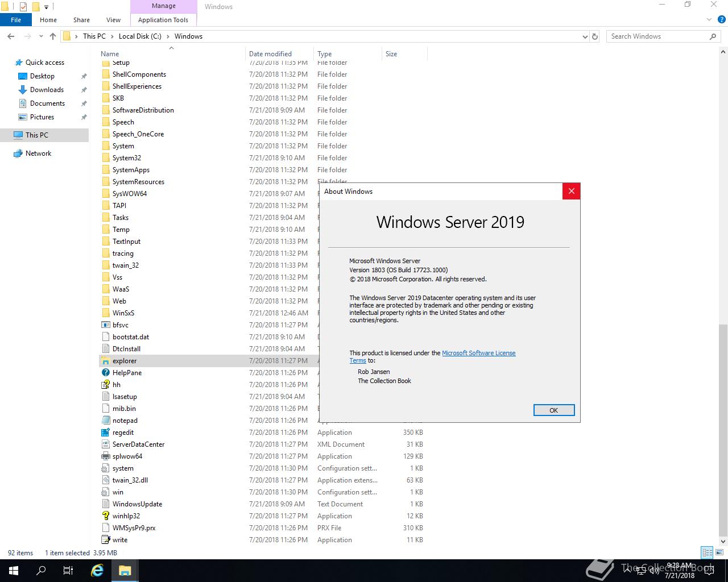Open the Home ribbon tab
The height and width of the screenshot is (582, 728).
point(48,20)
